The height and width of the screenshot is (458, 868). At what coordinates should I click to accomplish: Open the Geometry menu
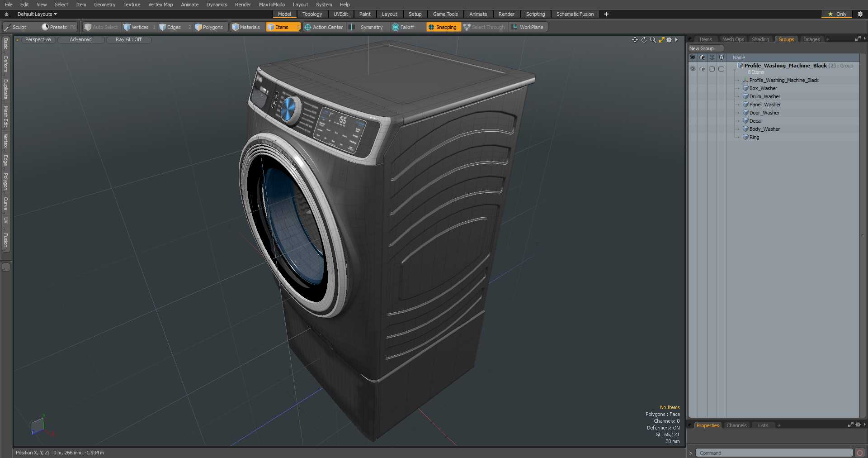[104, 5]
